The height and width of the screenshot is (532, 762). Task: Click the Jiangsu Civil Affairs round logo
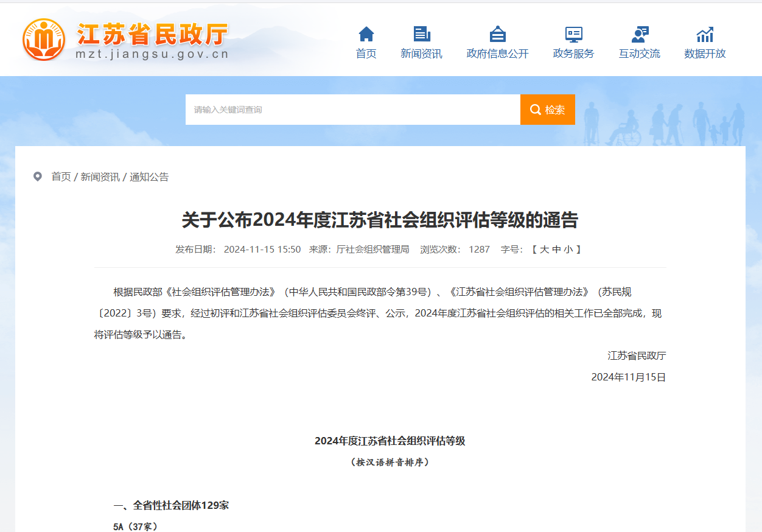[44, 40]
